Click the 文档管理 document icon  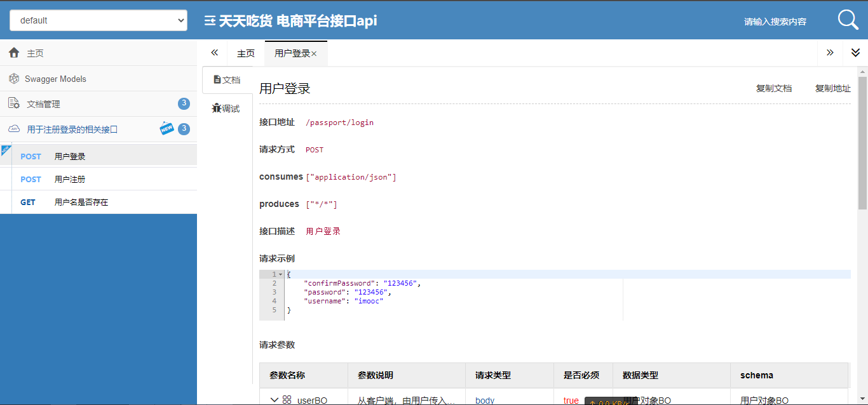(x=14, y=103)
